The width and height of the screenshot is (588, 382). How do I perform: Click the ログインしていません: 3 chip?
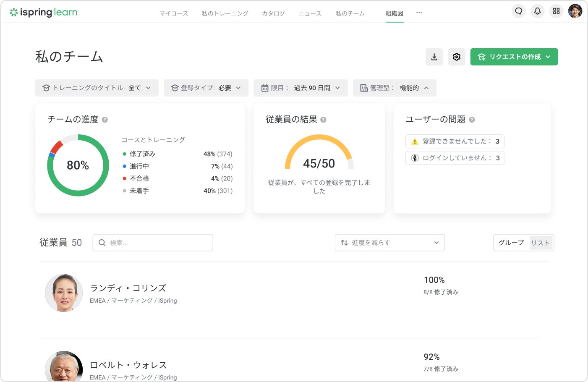455,158
